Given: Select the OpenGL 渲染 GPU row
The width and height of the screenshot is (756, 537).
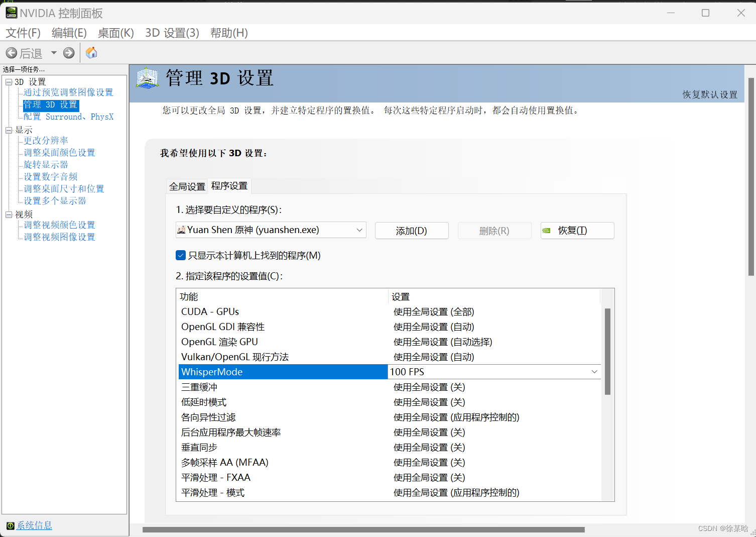Looking at the screenshot, I should click(390, 342).
